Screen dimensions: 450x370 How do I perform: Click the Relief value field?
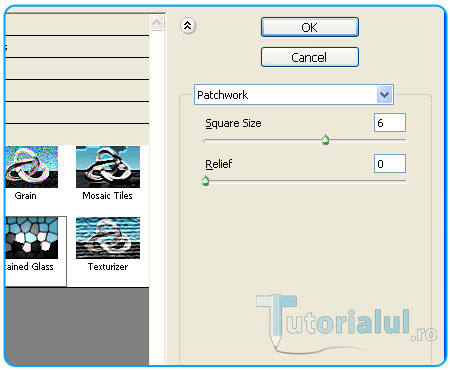point(390,164)
